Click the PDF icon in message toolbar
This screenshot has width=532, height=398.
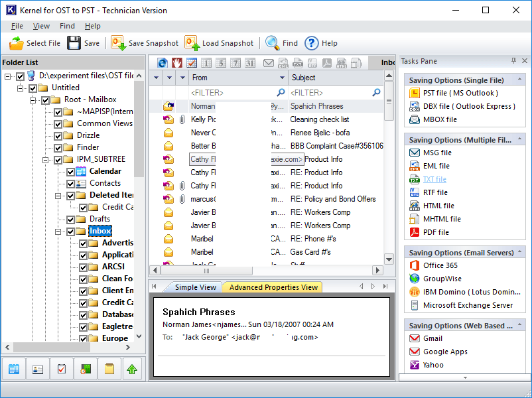tap(327, 63)
